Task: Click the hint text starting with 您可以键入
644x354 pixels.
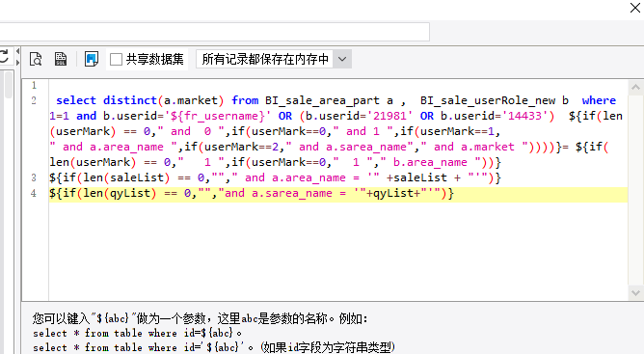Action: click(x=200, y=318)
